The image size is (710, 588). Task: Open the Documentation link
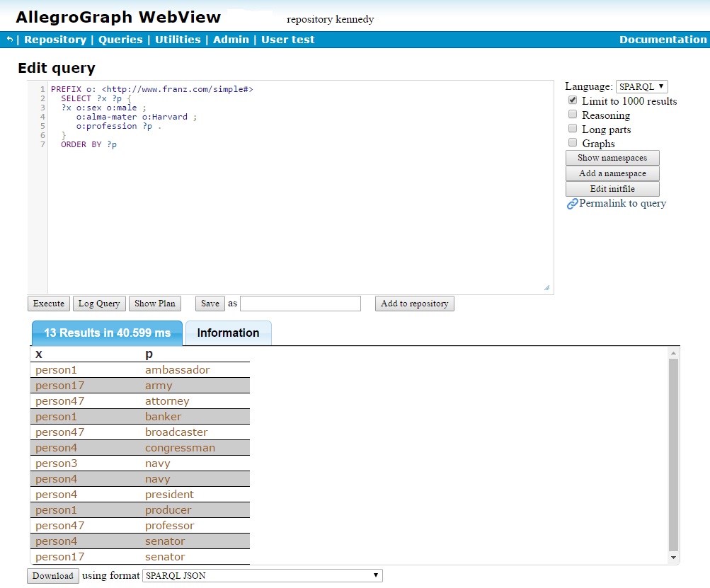coord(663,40)
